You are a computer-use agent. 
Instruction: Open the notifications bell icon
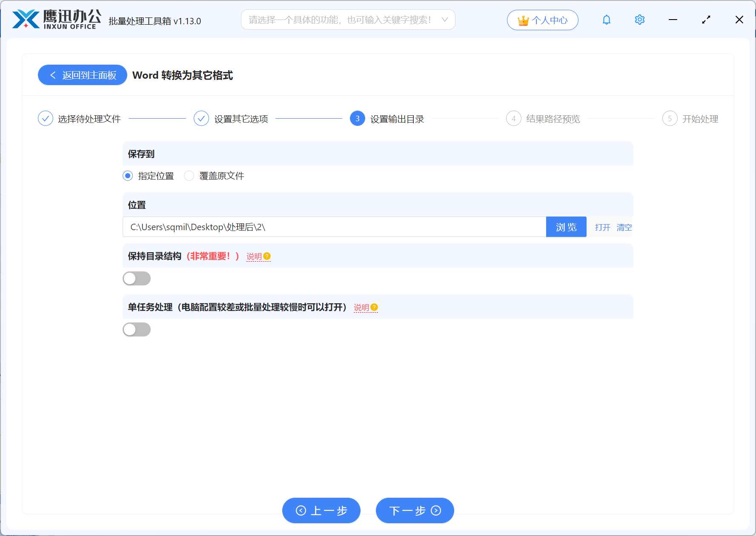tap(606, 20)
